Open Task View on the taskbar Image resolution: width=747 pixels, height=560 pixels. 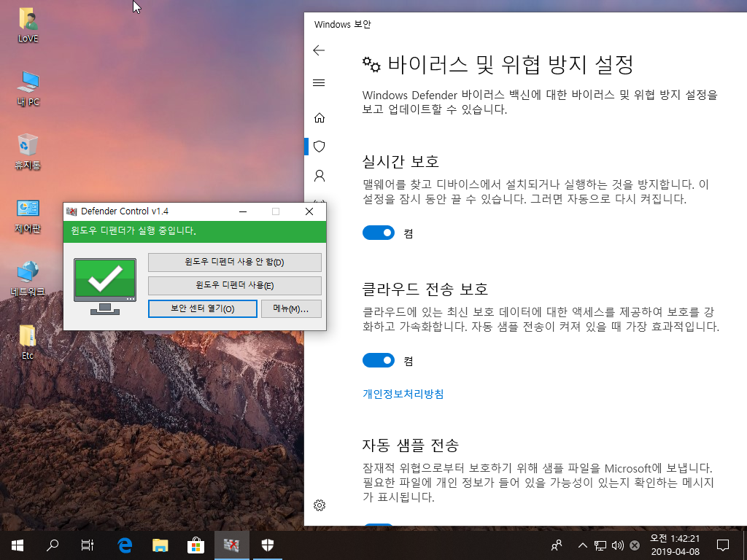(88, 545)
